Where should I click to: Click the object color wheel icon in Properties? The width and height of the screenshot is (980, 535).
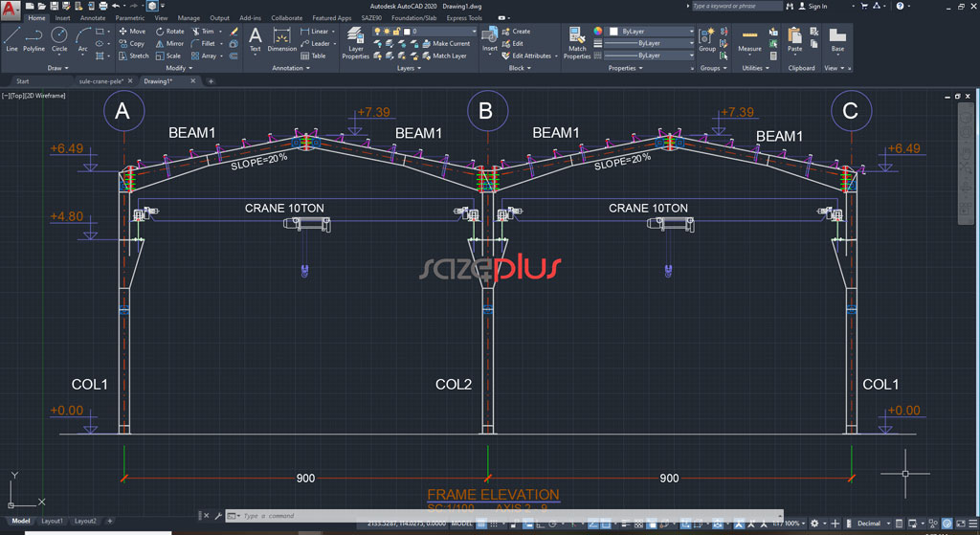(598, 32)
